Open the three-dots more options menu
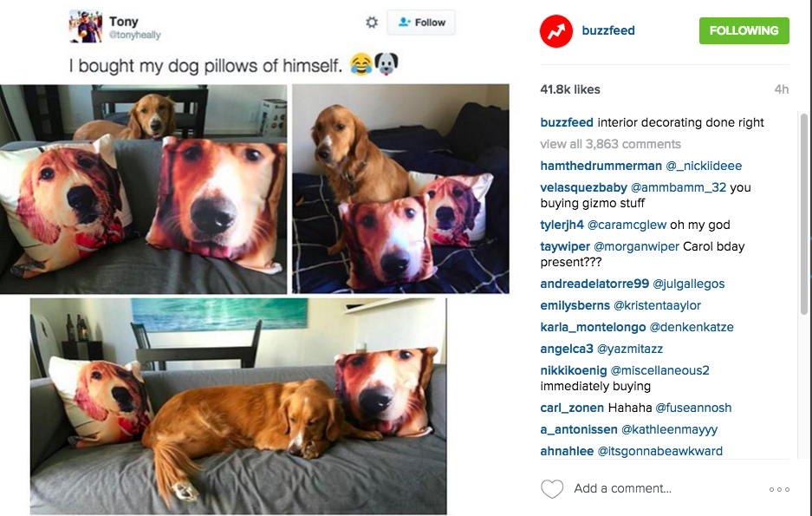The width and height of the screenshot is (812, 516). [779, 489]
